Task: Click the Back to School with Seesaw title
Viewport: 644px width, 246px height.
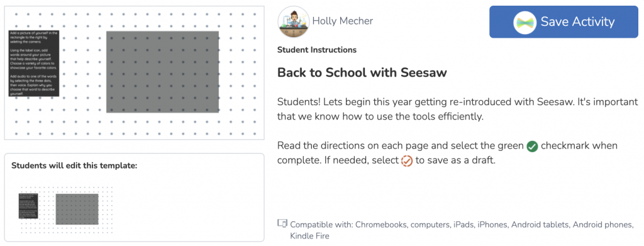Action: 362,73
